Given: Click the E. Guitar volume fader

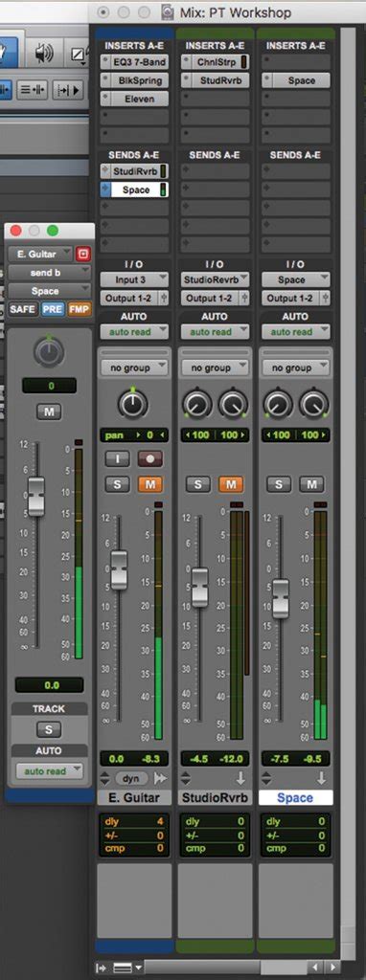Looking at the screenshot, I should pyautogui.click(x=119, y=569).
